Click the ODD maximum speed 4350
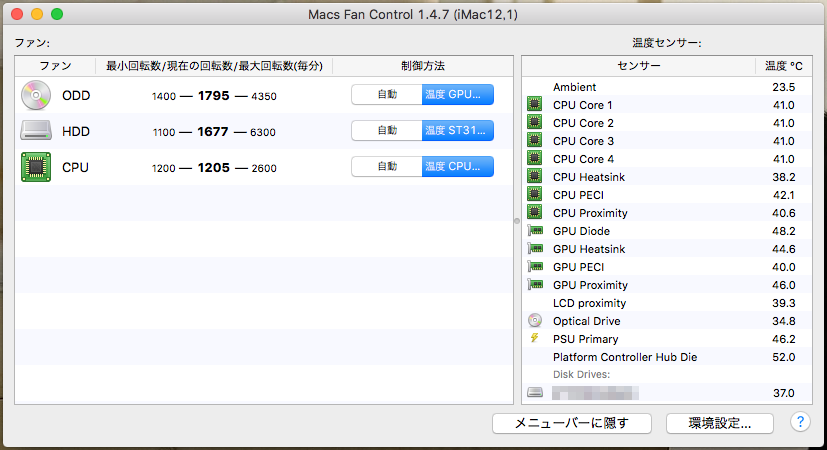The width and height of the screenshot is (827, 450). [x=264, y=97]
